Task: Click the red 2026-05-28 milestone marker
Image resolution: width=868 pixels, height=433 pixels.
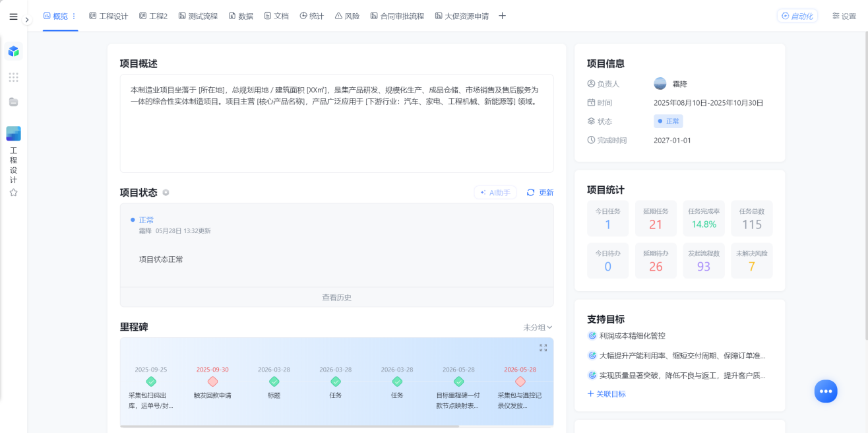Action: 520,382
